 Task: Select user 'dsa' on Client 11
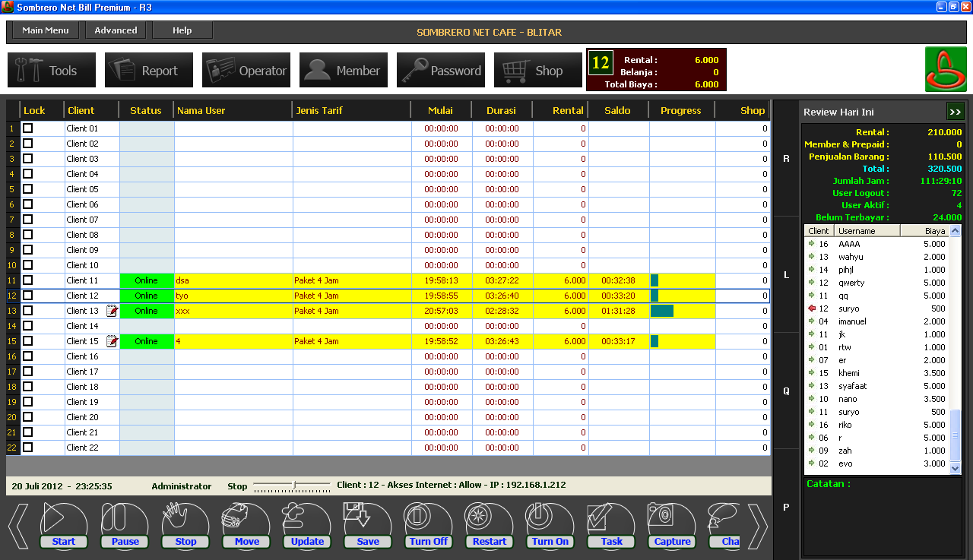pos(233,280)
